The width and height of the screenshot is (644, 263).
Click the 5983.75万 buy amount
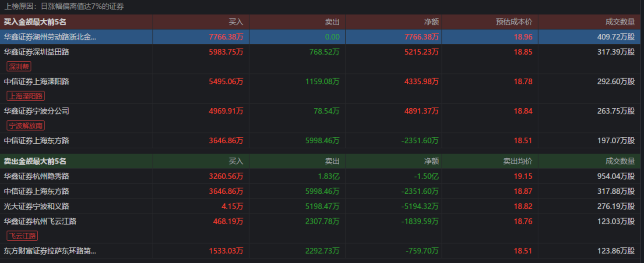point(226,52)
